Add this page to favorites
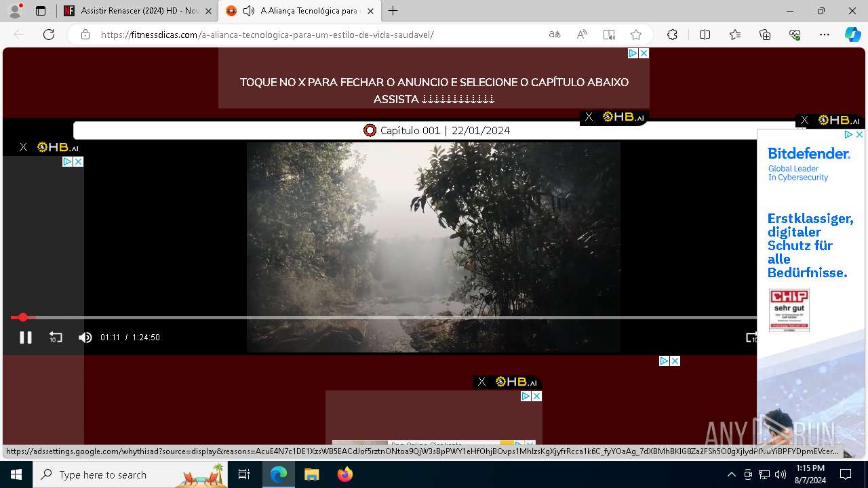868x488 pixels. [x=636, y=35]
